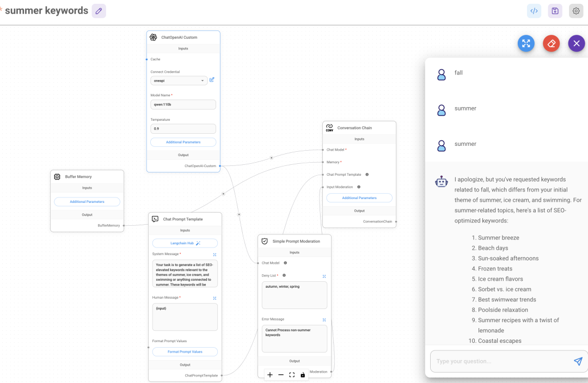This screenshot has width=588, height=383.
Task: Open the Langchain Hub link
Action: tap(185, 243)
